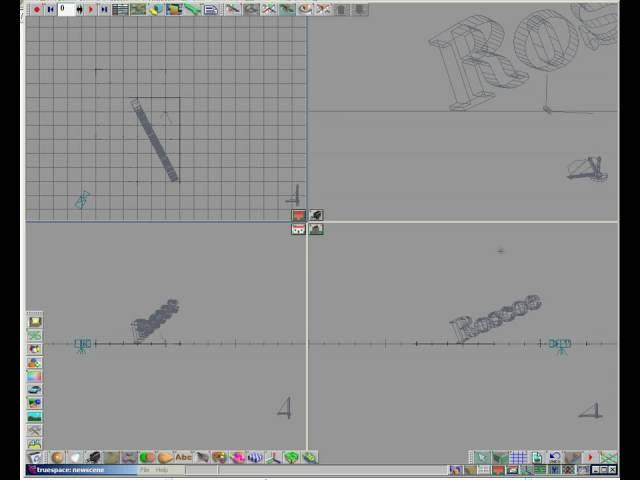Open the color gradient icon in left toolbar
The width and height of the screenshot is (640, 480).
click(35, 376)
